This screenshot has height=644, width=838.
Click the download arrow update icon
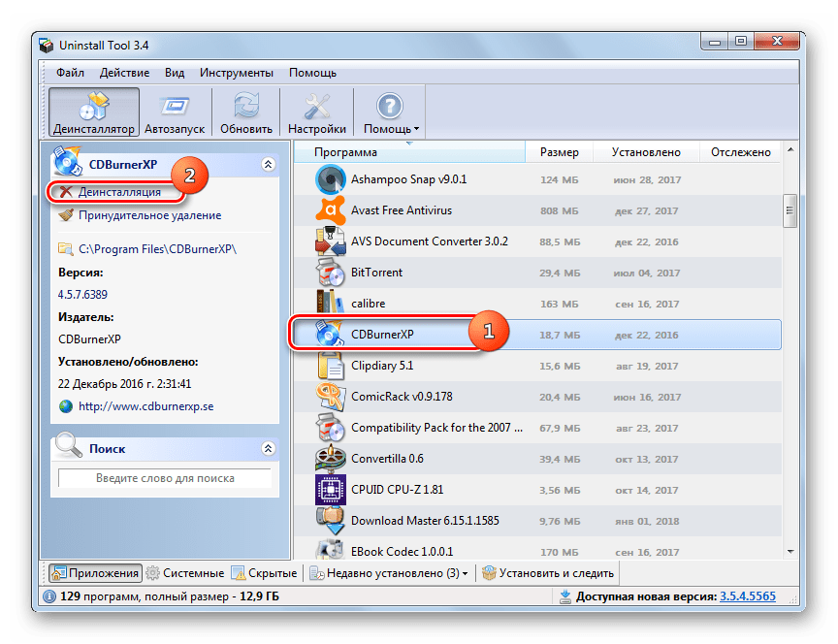(564, 596)
